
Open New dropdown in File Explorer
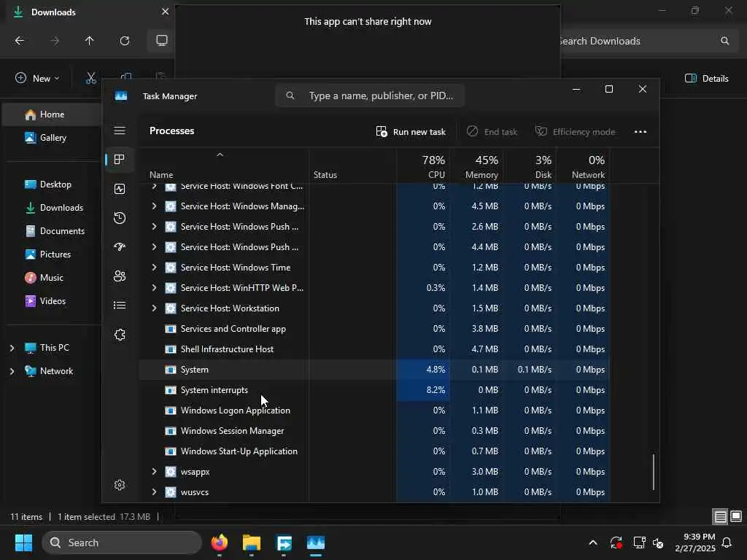click(38, 78)
